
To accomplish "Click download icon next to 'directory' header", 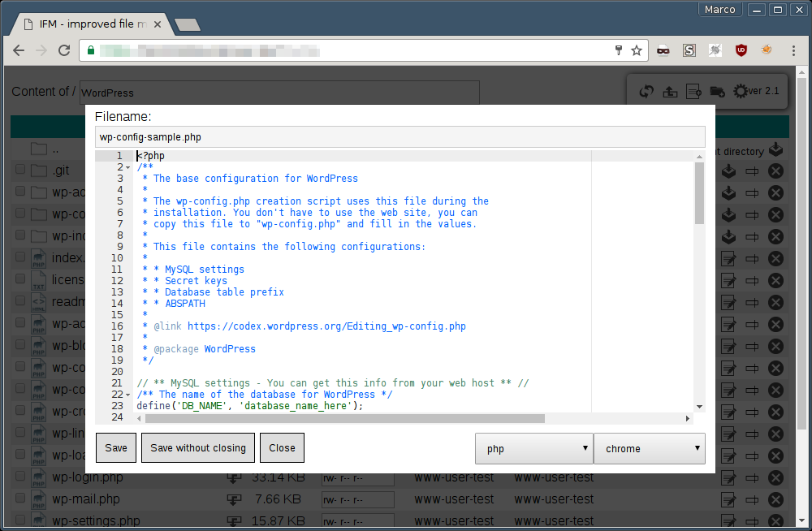I will (x=775, y=149).
